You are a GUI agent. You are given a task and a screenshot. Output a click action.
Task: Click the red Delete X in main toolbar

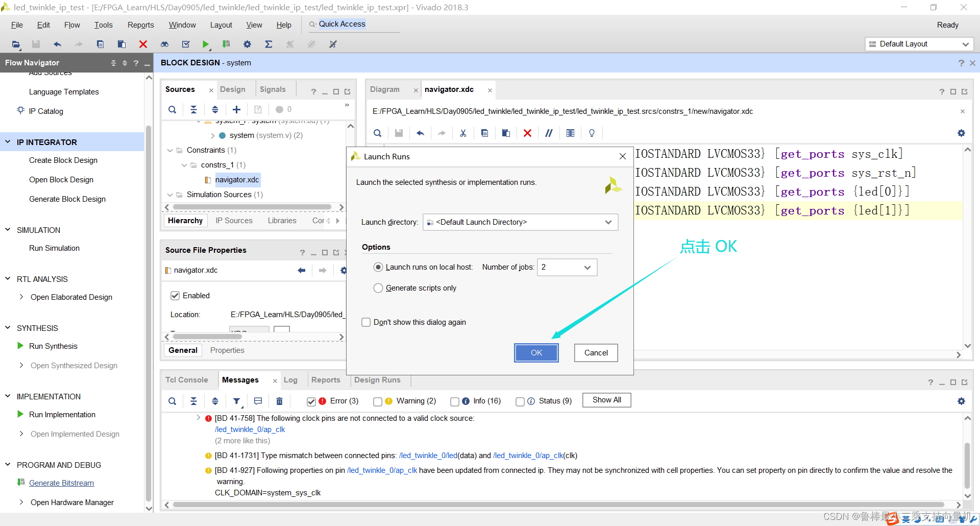pos(143,44)
